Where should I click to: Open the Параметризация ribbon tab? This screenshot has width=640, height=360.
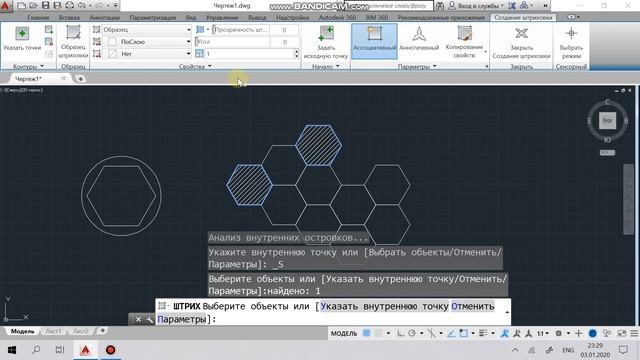coord(153,18)
